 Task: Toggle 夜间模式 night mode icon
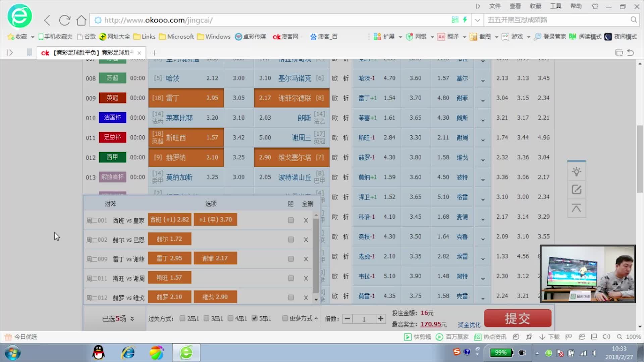click(x=608, y=37)
